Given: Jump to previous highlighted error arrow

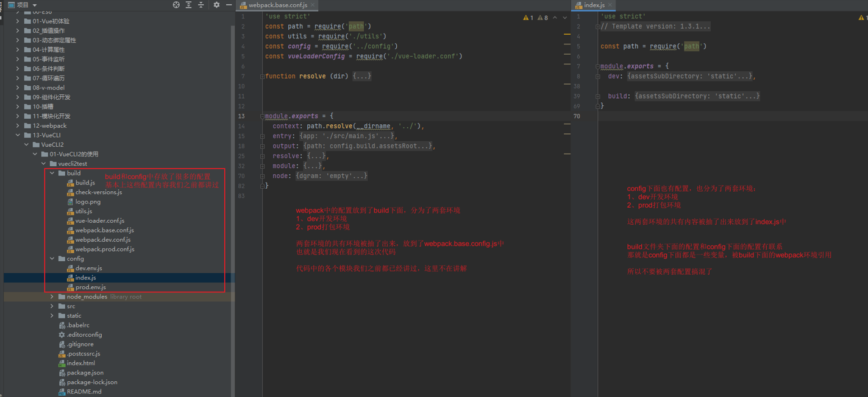Looking at the screenshot, I should coord(555,18).
